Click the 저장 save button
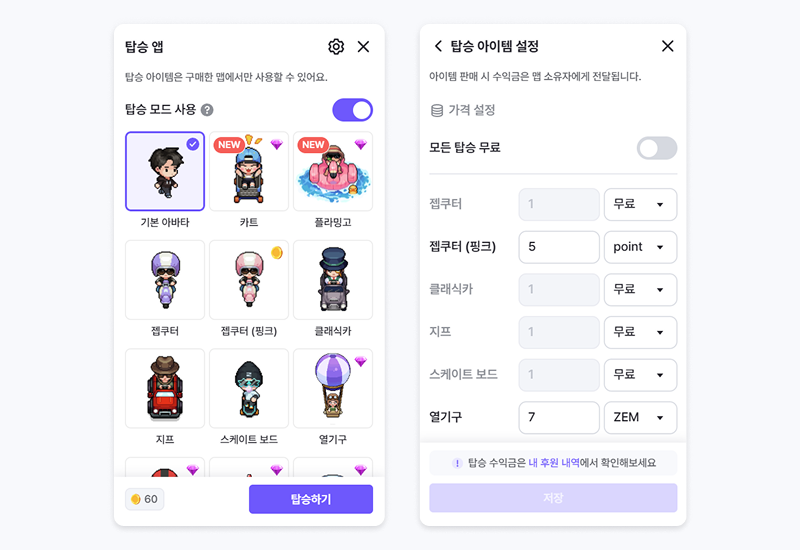This screenshot has height=550, width=800. tap(553, 498)
